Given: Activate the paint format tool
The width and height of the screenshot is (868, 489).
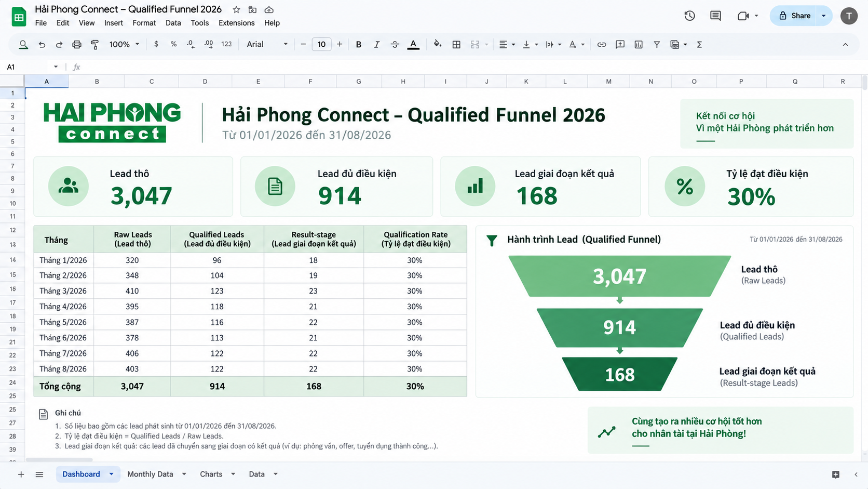Looking at the screenshot, I should 94,45.
